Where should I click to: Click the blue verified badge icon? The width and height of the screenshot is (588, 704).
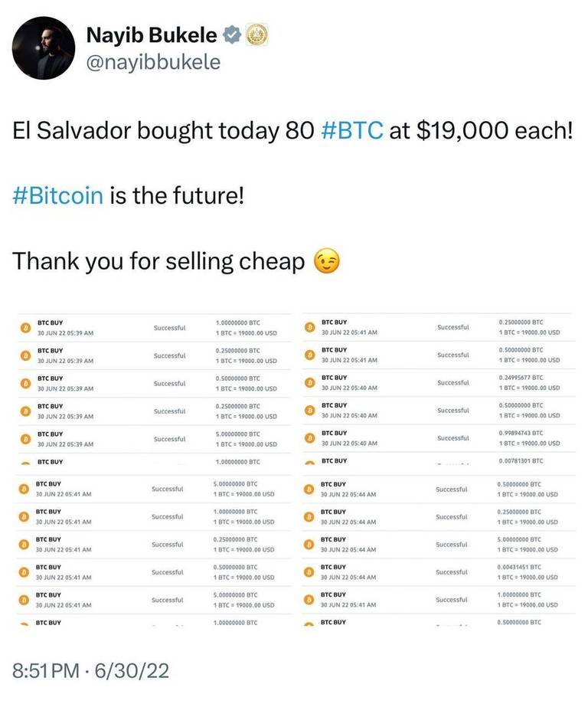coord(232,35)
